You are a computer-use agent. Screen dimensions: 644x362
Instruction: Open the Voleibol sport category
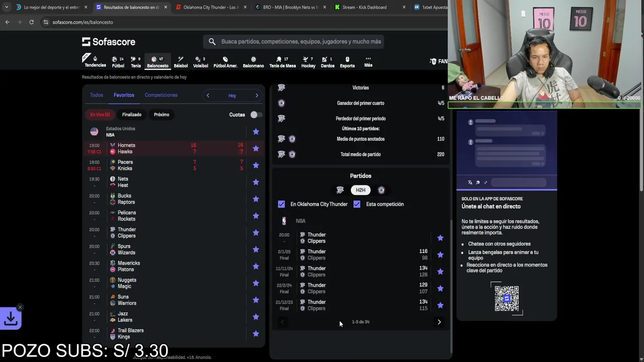pyautogui.click(x=200, y=62)
